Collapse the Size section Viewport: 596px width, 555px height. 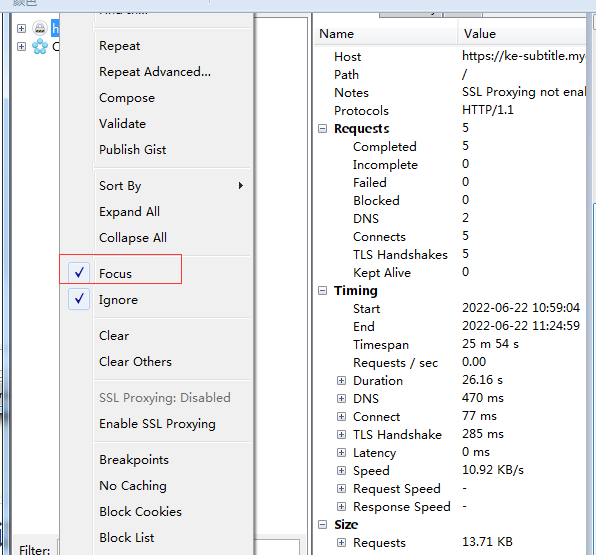click(x=322, y=525)
